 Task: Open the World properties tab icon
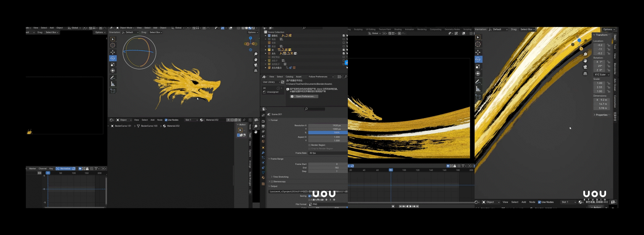(263, 141)
